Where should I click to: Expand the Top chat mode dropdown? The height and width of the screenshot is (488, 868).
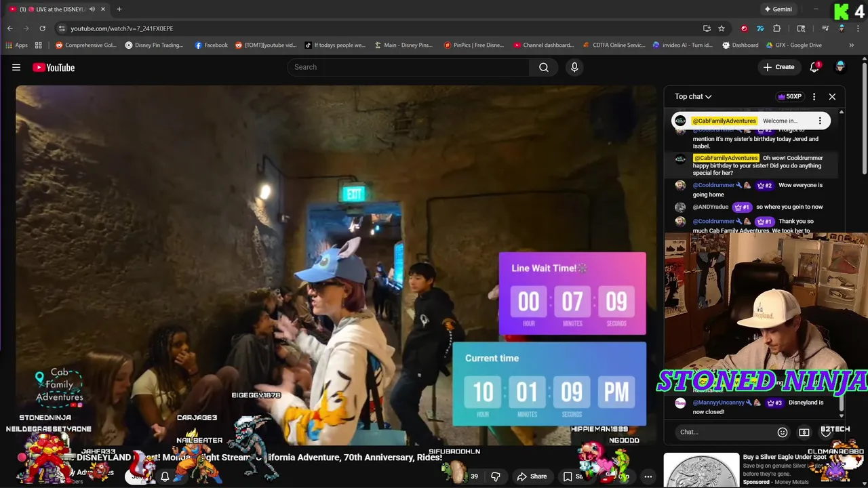coord(693,96)
